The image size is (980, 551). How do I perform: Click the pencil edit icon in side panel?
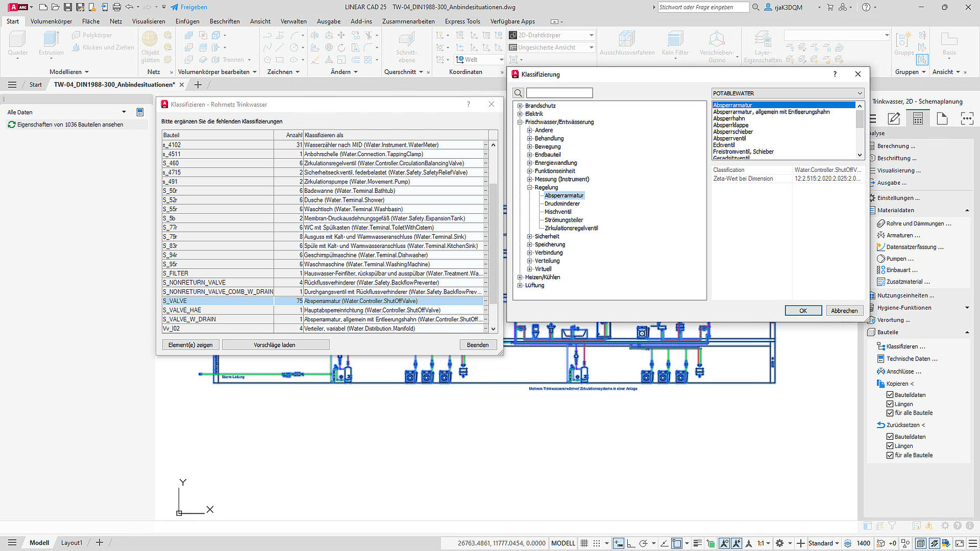(x=893, y=118)
